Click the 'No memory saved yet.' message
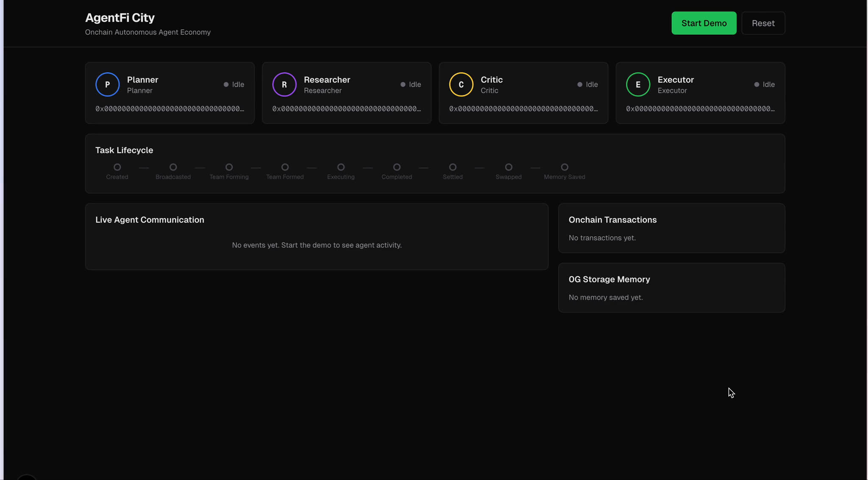This screenshot has height=480, width=868. point(606,298)
